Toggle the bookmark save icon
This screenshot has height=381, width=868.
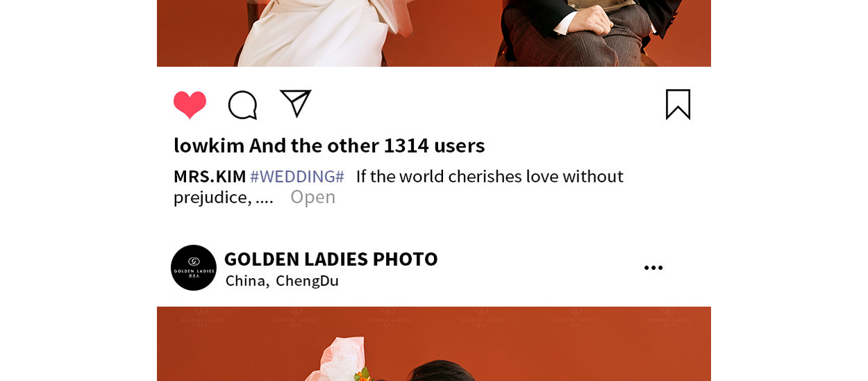coord(678,104)
